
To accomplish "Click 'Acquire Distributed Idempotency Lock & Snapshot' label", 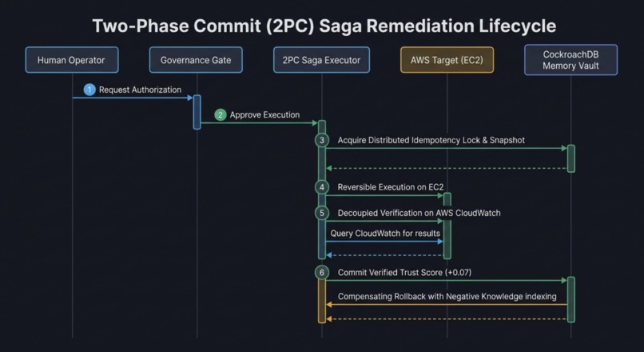I will pyautogui.click(x=431, y=140).
